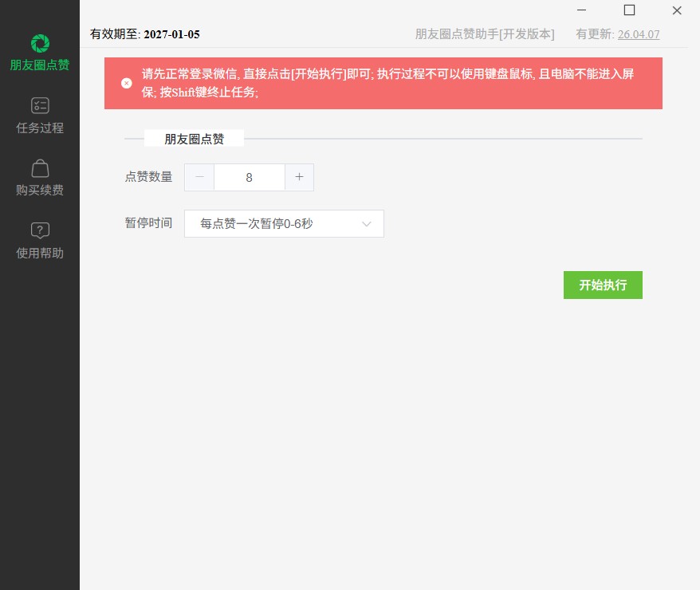Click the 点赞数量 field label
This screenshot has width=700, height=590.
point(148,177)
